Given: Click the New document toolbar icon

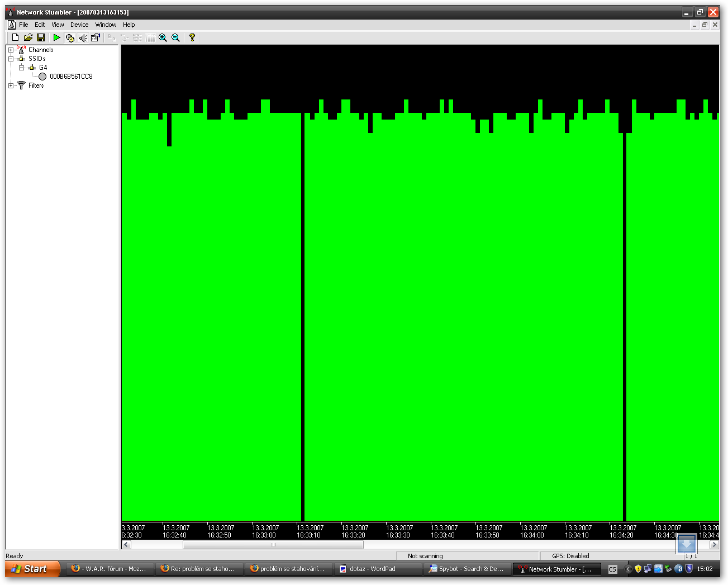Looking at the screenshot, I should click(15, 37).
